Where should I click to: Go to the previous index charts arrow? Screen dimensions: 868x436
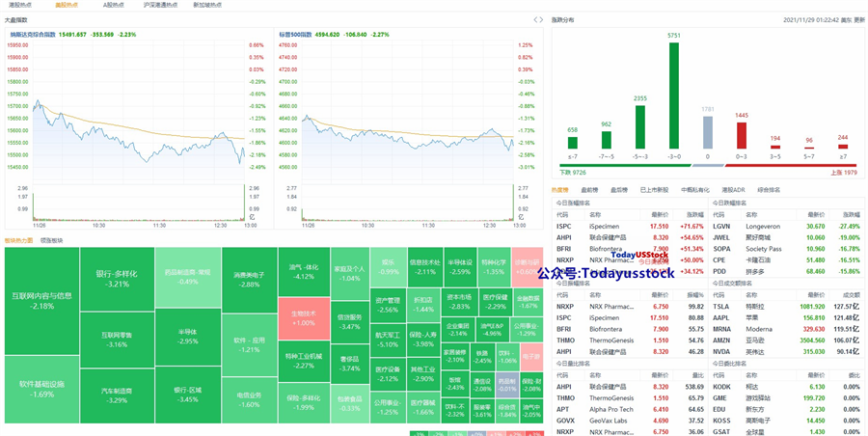(x=535, y=20)
